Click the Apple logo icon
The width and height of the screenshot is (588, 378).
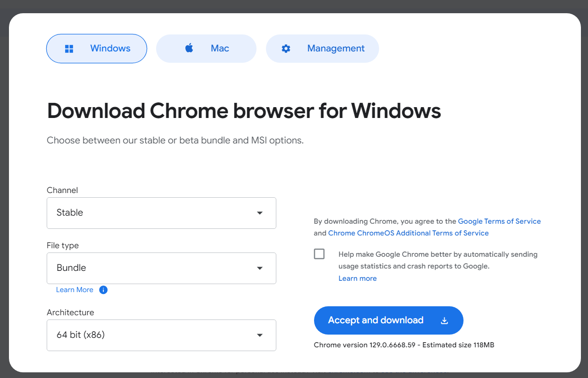point(189,48)
